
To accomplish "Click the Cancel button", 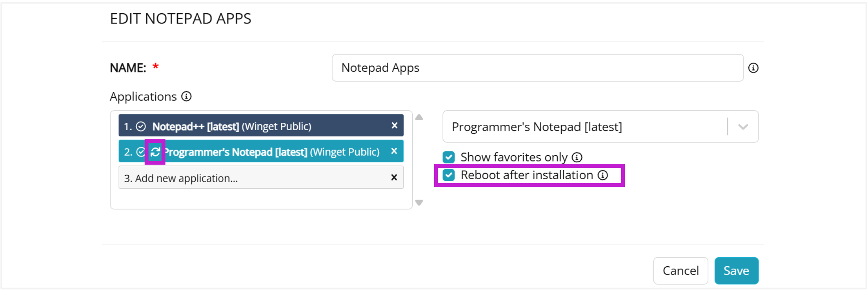I will point(680,271).
